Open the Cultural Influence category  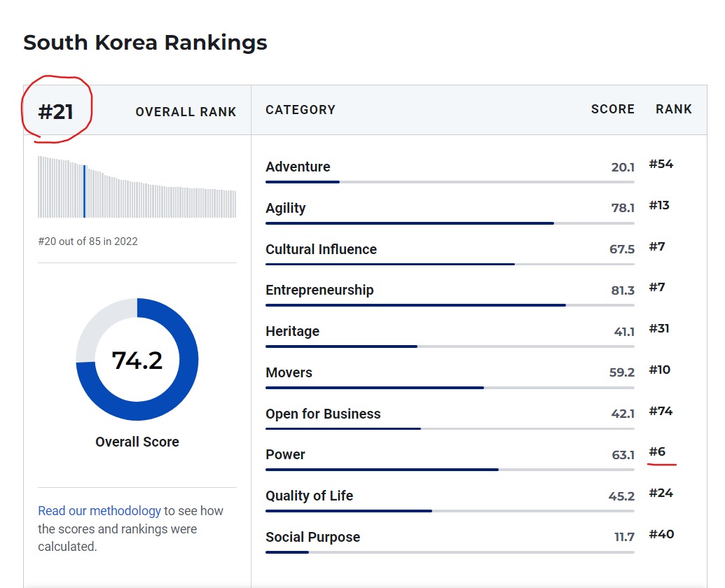coord(321,249)
